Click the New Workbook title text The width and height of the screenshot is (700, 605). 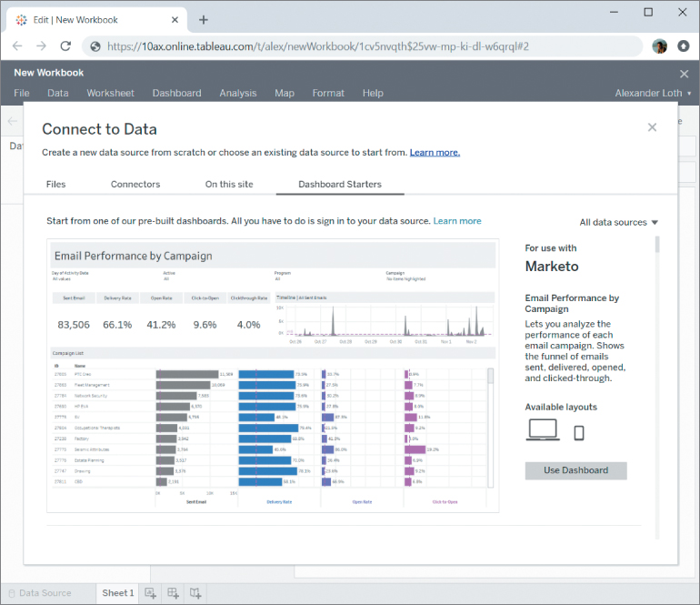pos(49,73)
